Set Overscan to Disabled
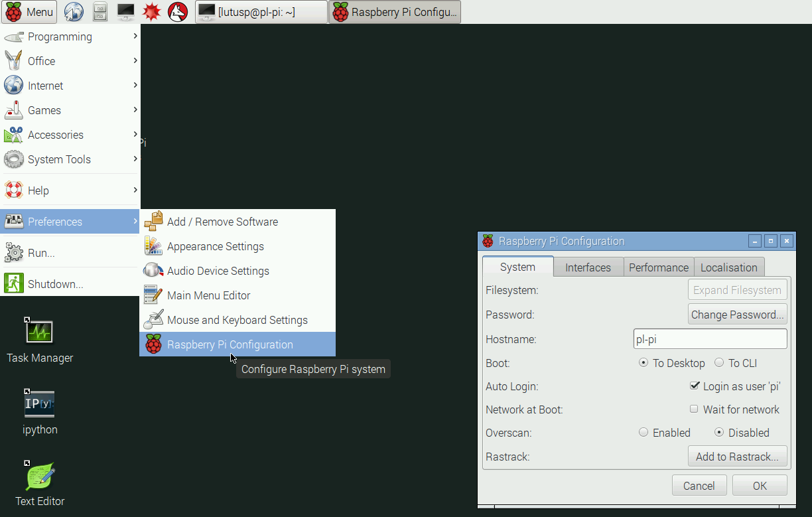 pyautogui.click(x=742, y=433)
